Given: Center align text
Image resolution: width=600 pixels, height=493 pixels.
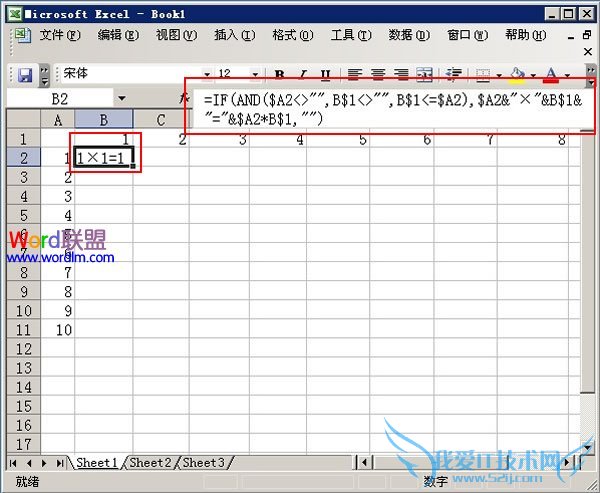Looking at the screenshot, I should [x=378, y=74].
